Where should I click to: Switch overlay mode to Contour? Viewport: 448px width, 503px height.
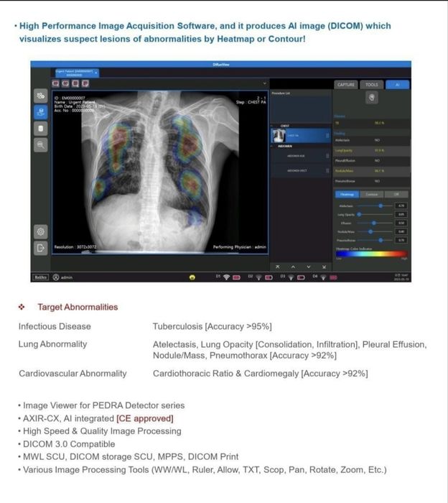pyautogui.click(x=371, y=195)
